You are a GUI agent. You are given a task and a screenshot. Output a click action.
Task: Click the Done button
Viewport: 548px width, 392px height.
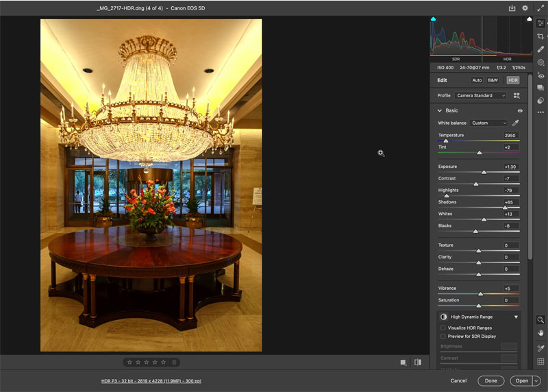[490, 381]
